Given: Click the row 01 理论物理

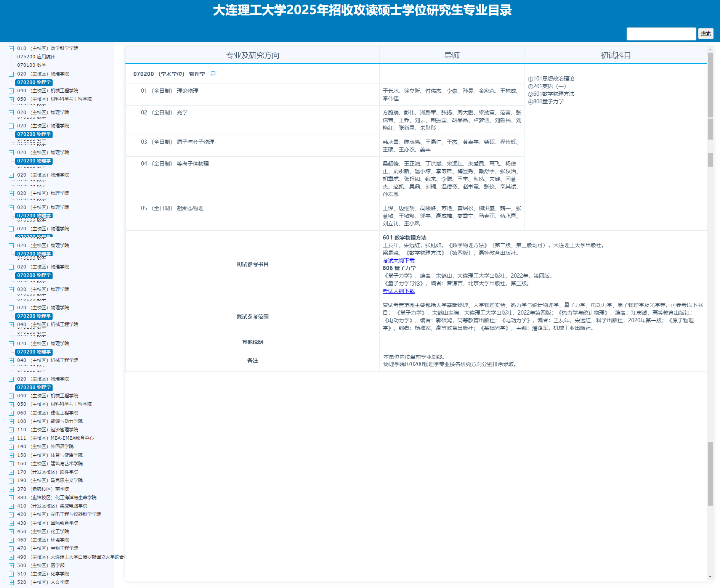Looking at the screenshot, I should coord(252,95).
